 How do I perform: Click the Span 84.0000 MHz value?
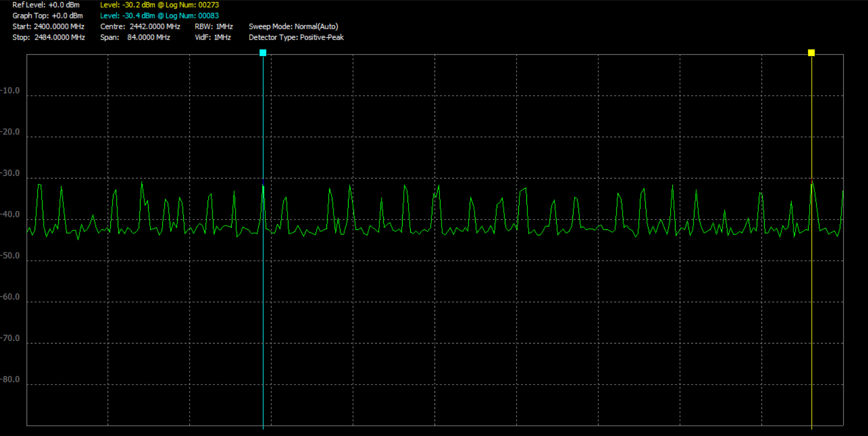(x=135, y=37)
